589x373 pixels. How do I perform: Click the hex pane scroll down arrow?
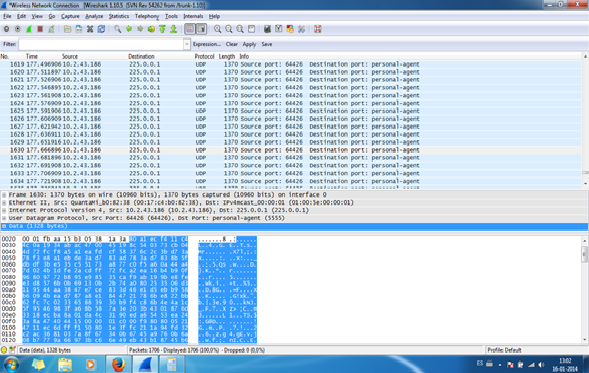tap(584, 340)
